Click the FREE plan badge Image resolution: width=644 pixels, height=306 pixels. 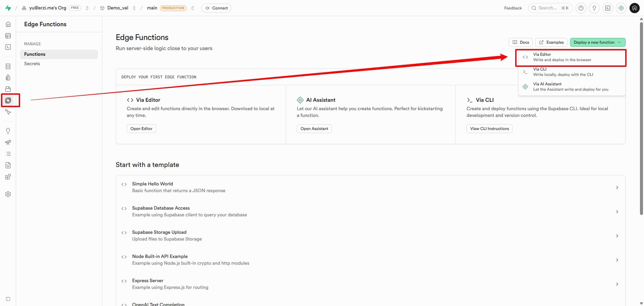(x=75, y=8)
